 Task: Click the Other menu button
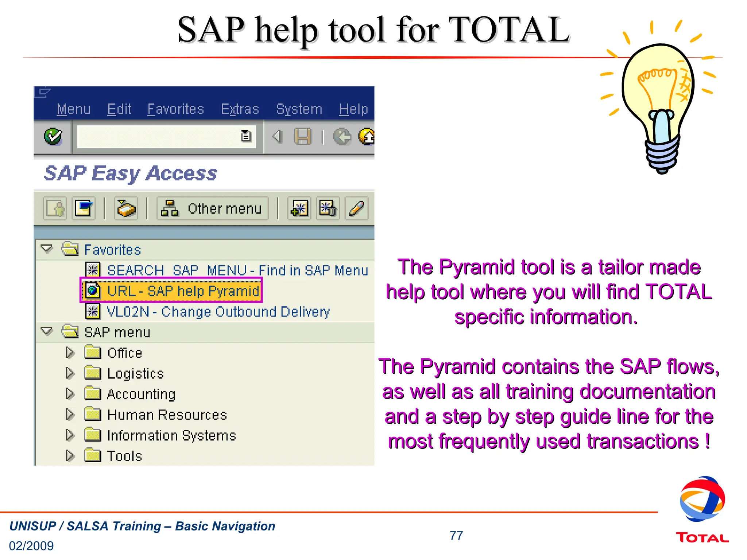(x=213, y=209)
